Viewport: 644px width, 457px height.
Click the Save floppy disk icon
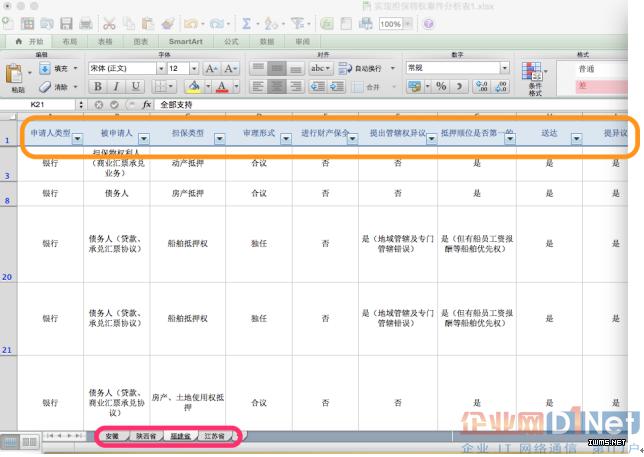click(66, 23)
